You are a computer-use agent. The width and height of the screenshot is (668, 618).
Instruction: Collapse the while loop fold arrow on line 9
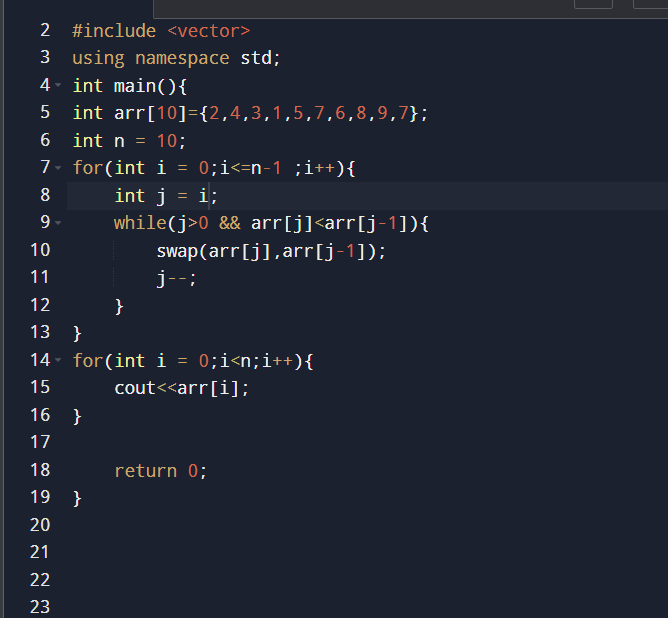click(x=58, y=222)
